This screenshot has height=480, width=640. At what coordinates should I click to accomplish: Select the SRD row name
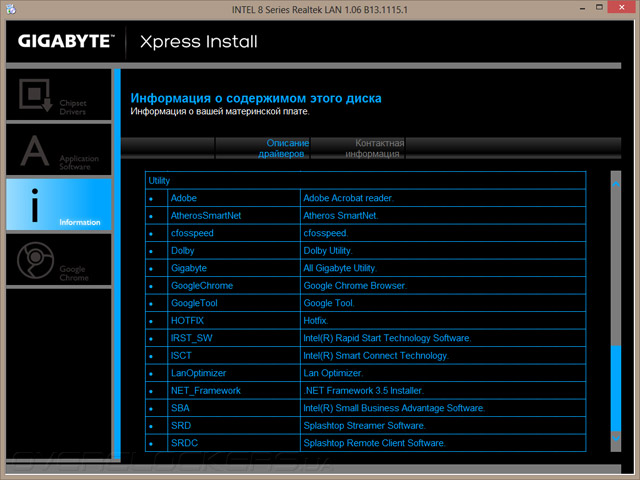181,426
